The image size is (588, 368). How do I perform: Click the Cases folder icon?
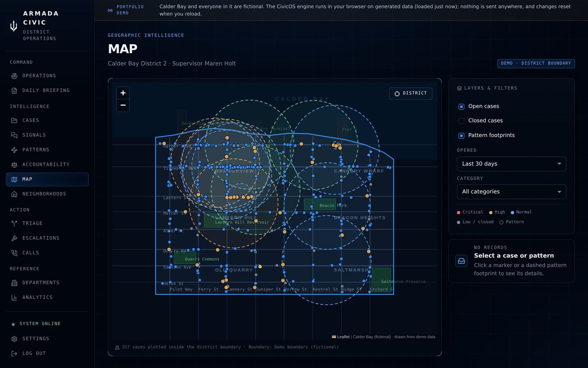click(14, 120)
